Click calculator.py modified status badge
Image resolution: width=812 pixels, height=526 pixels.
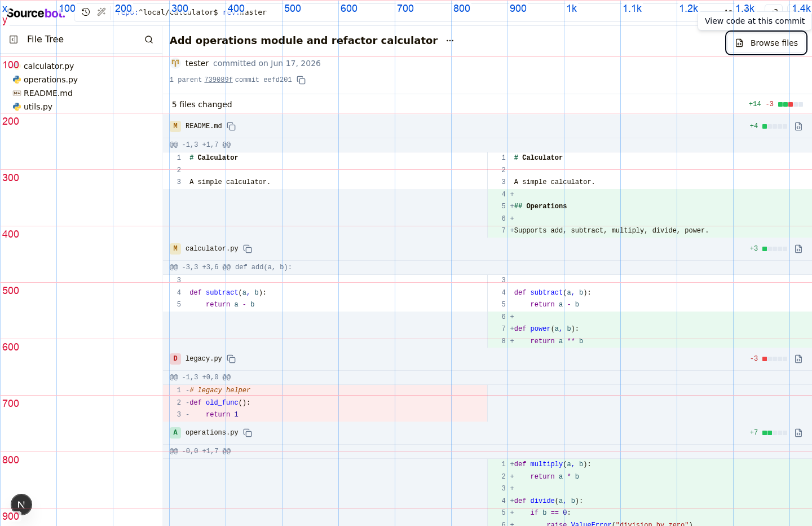[x=175, y=249]
